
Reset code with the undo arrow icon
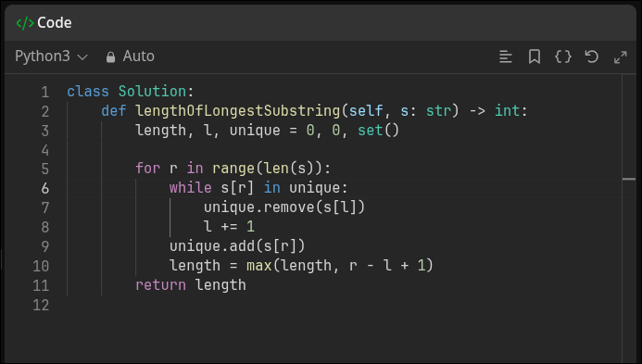[592, 56]
